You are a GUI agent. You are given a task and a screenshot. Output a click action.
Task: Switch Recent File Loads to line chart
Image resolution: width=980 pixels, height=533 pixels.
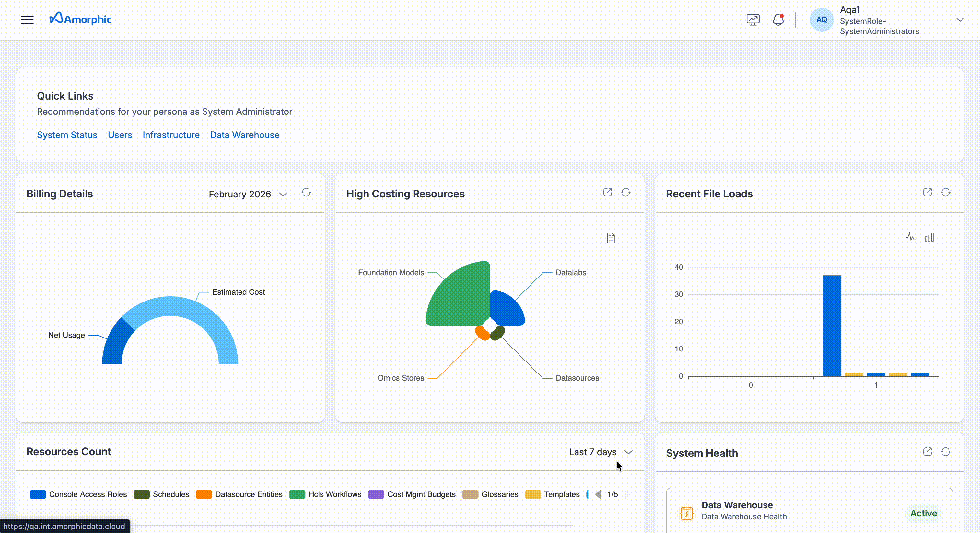coord(911,238)
